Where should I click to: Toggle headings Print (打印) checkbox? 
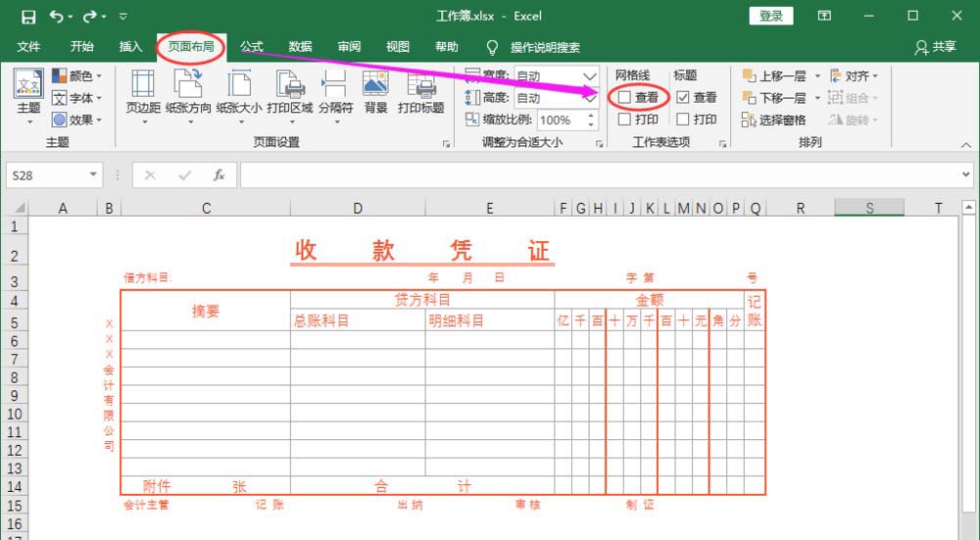(x=683, y=120)
